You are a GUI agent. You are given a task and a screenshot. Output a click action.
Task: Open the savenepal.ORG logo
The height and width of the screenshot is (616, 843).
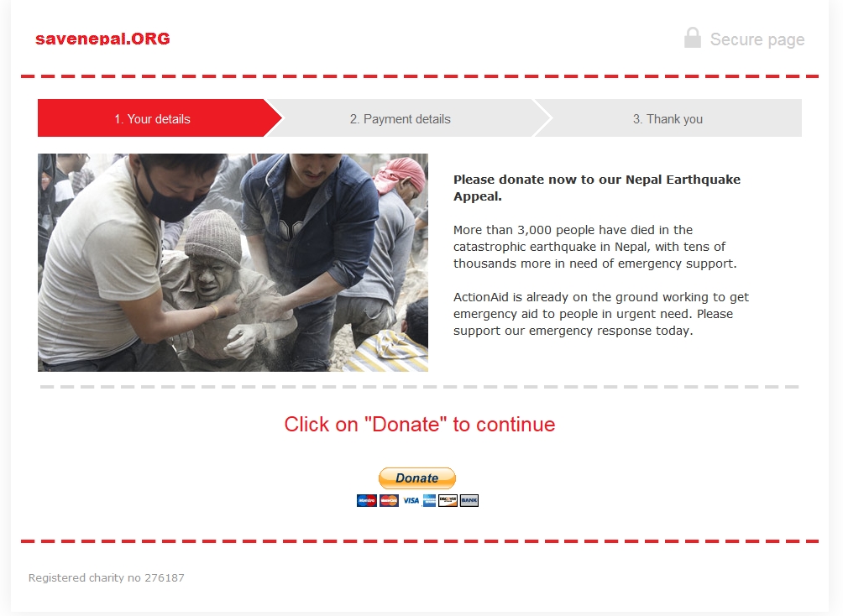[x=102, y=39]
